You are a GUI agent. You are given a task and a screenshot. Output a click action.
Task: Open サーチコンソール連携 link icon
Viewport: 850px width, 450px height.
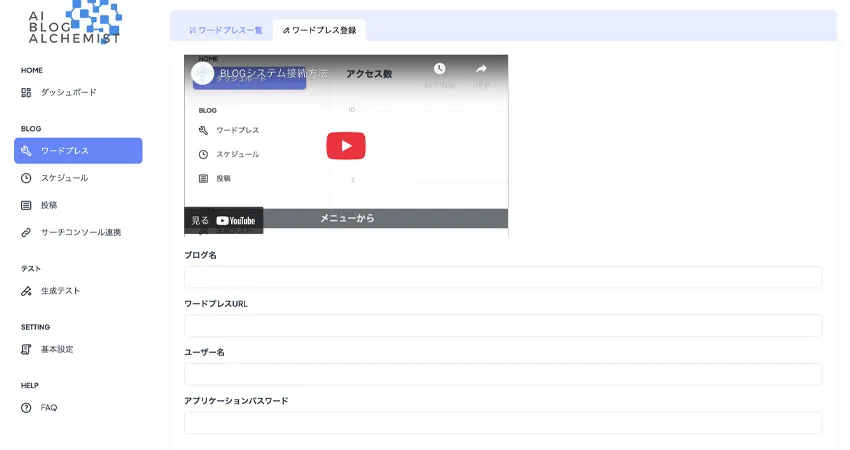[x=27, y=232]
